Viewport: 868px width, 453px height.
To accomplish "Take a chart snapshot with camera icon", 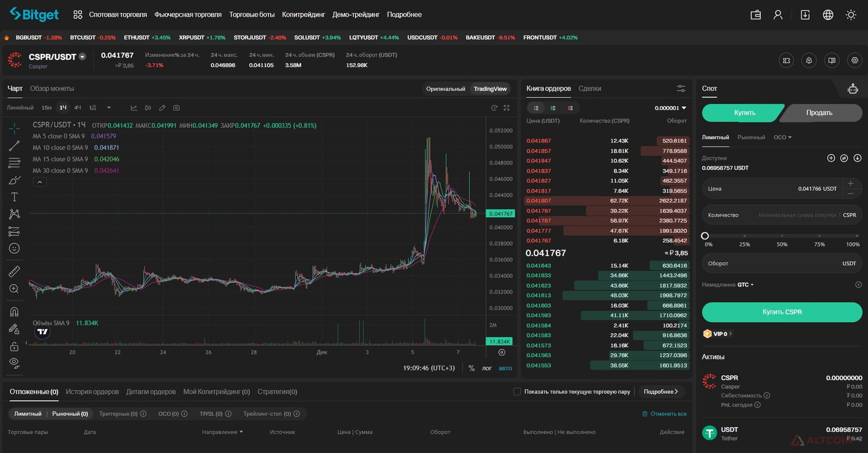I will point(176,108).
